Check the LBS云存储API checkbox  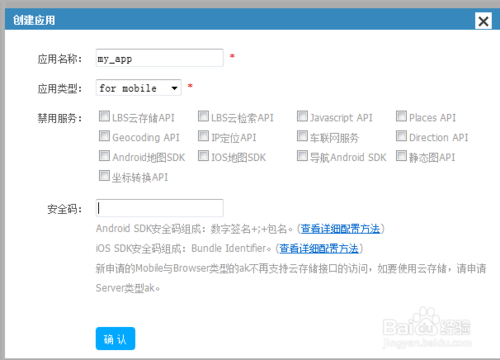(104, 116)
